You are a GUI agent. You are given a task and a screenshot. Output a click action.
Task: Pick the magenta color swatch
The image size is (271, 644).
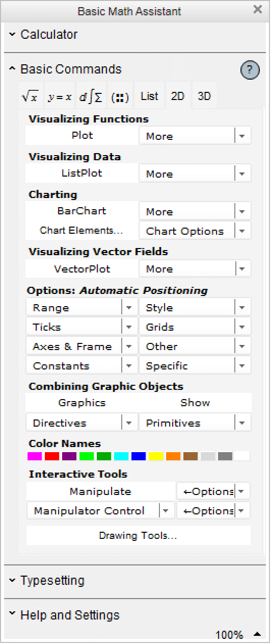tap(35, 456)
